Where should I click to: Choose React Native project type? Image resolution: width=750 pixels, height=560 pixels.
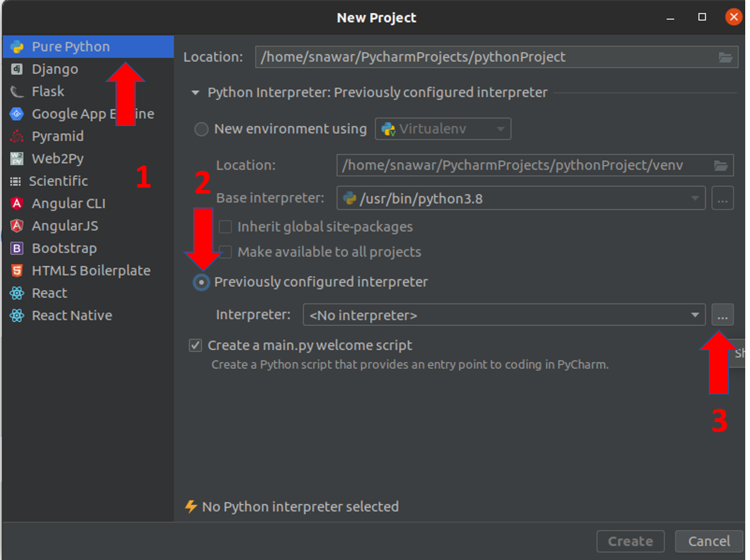pos(88,316)
